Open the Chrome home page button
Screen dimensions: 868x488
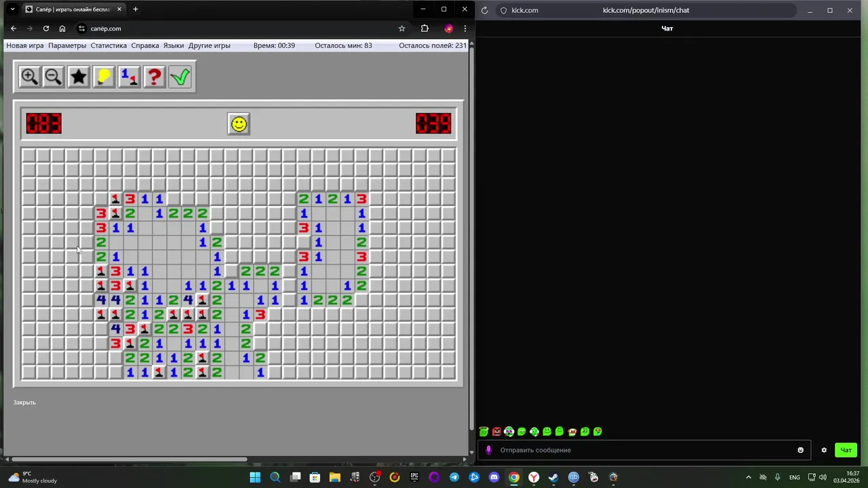[x=62, y=28]
